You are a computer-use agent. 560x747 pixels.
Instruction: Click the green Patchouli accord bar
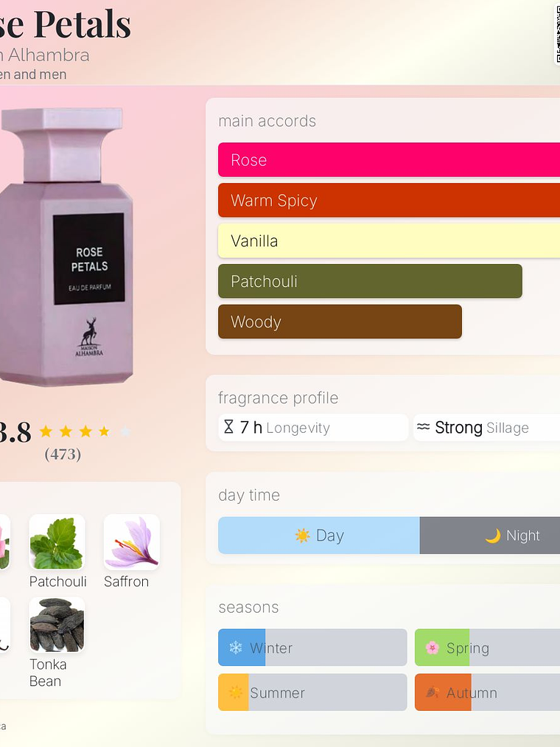[x=370, y=281]
